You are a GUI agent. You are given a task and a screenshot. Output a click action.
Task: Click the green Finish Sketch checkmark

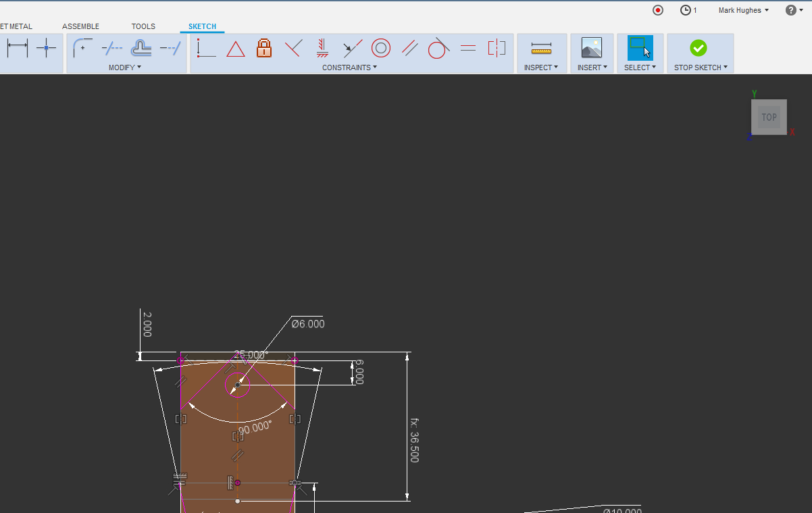coord(699,48)
